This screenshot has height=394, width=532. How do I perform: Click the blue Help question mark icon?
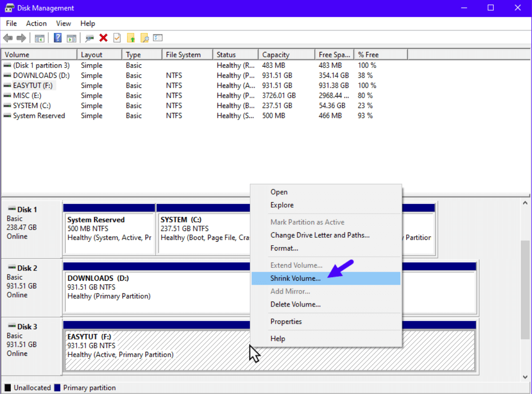58,38
